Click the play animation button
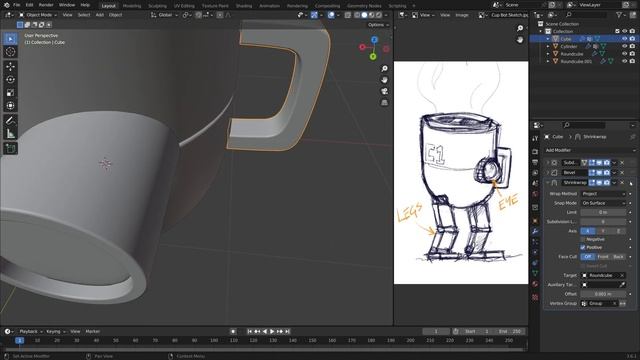The height and width of the screenshot is (360, 640). point(272,331)
